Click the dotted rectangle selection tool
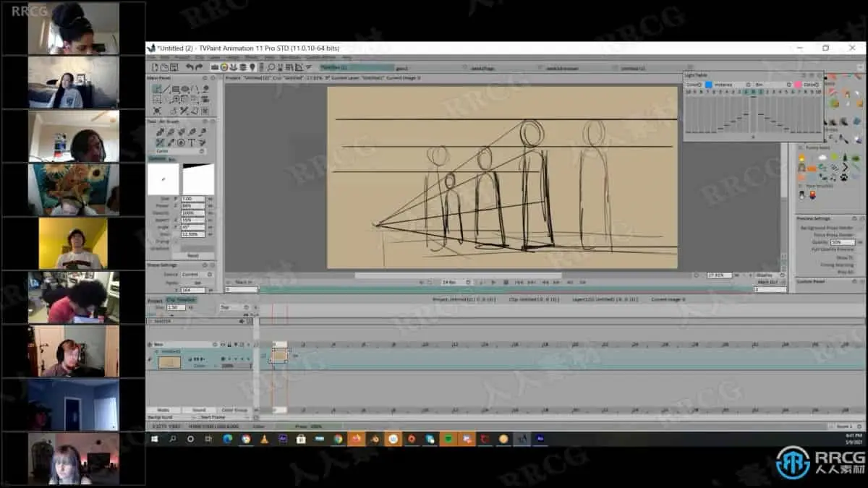868x488 pixels. point(156,99)
